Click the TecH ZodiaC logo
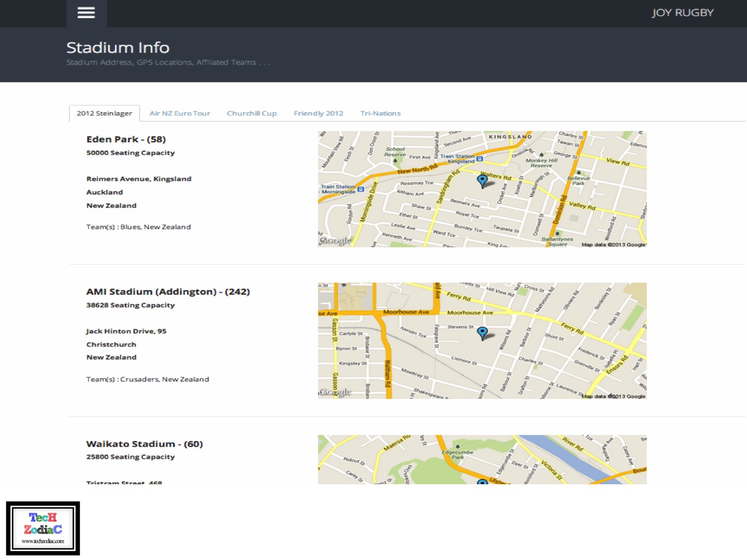The width and height of the screenshot is (747, 560). tap(43, 528)
